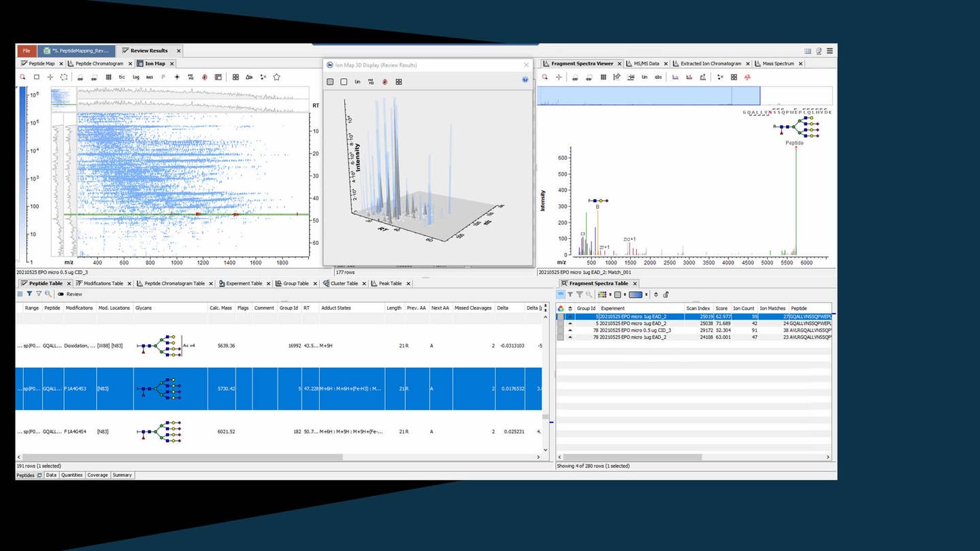This screenshot has height=551, width=980.
Task: Enable TIC display on the Ion Map
Action: (120, 77)
